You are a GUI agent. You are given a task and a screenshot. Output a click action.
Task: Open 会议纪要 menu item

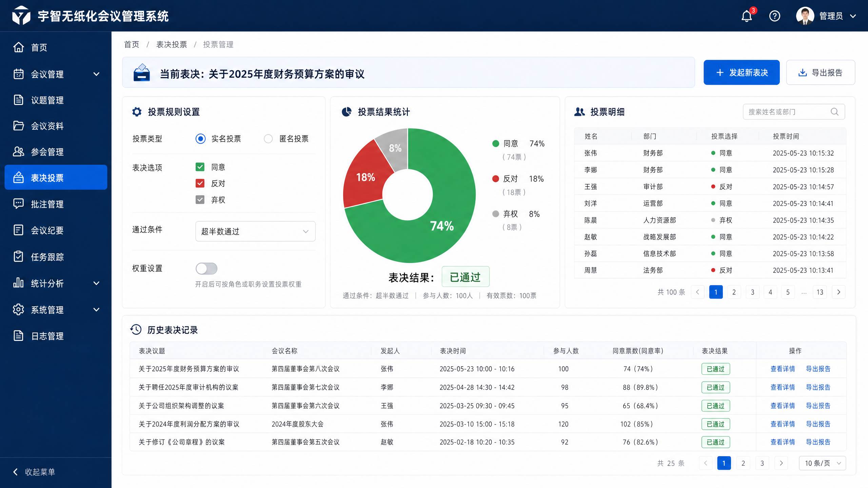56,230
